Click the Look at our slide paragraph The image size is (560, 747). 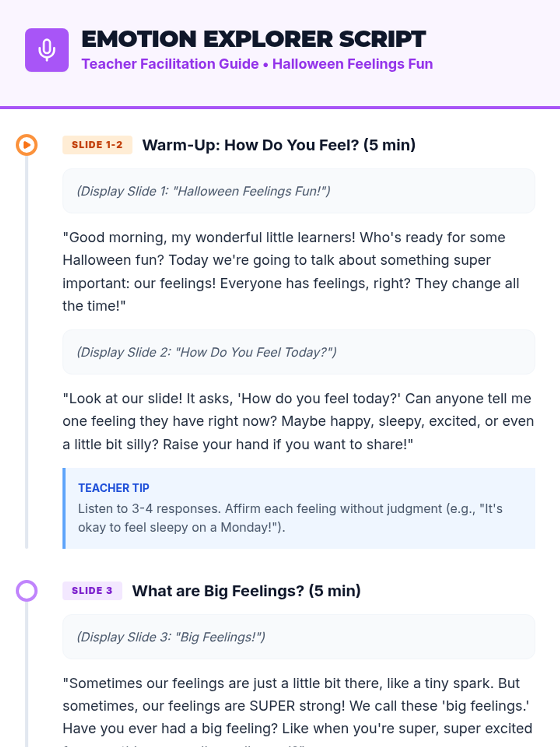coord(298,421)
